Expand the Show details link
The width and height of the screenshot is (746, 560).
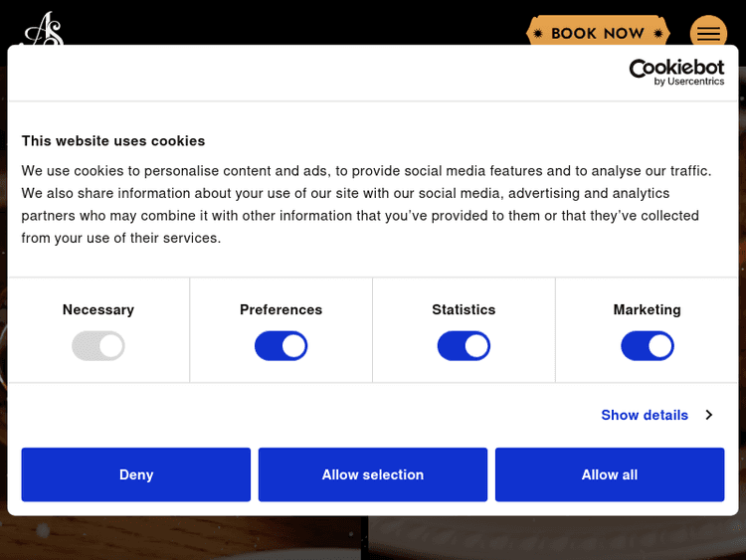pos(645,415)
